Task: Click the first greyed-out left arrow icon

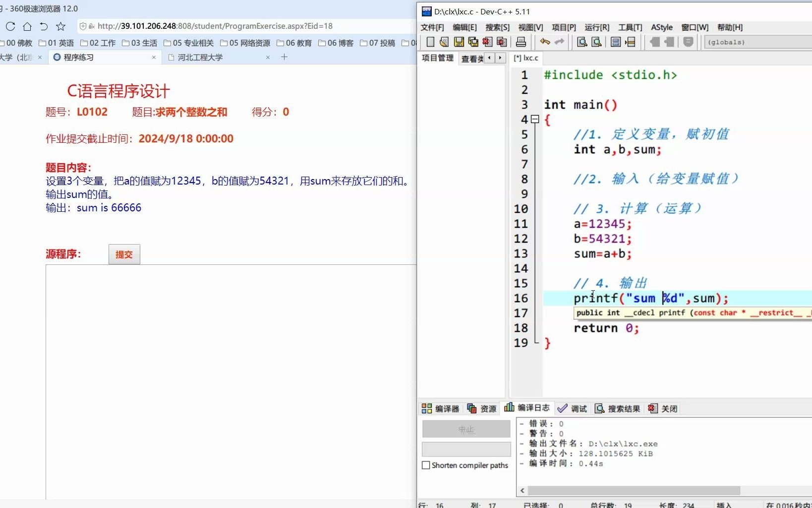Action: click(x=654, y=42)
